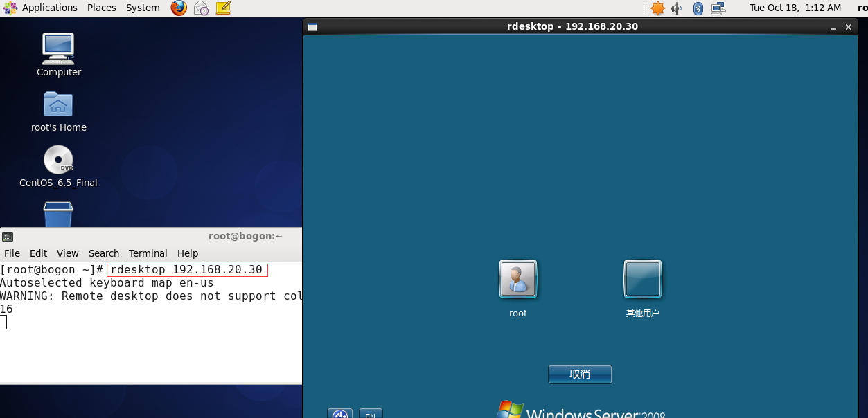Click the rdesktop window menu icon
This screenshot has width=868, height=418.
tap(312, 27)
